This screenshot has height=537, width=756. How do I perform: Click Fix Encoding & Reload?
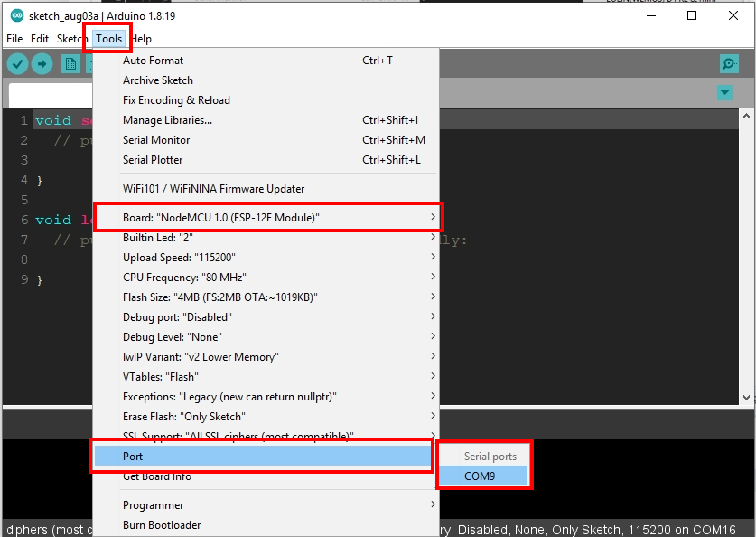[x=266, y=99]
